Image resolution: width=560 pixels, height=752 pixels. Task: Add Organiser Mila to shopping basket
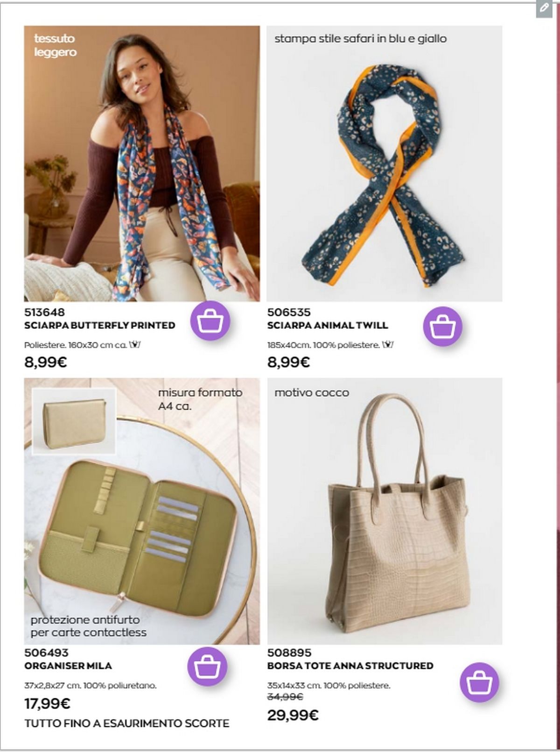tap(207, 666)
